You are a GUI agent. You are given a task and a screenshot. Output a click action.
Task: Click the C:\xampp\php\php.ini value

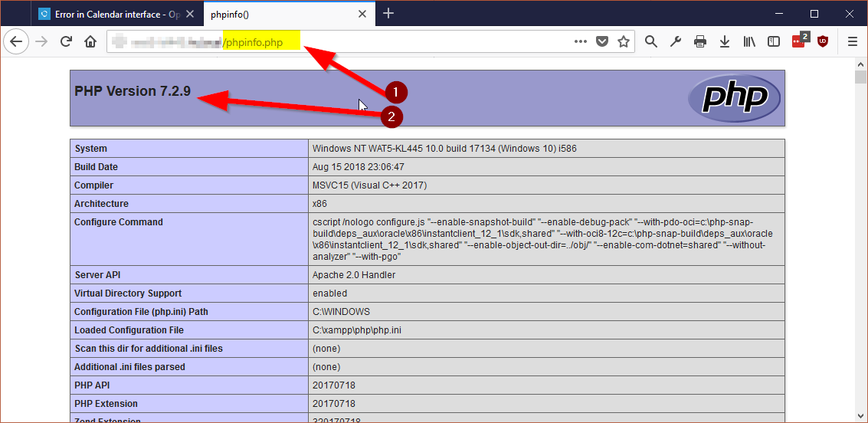[x=357, y=330]
